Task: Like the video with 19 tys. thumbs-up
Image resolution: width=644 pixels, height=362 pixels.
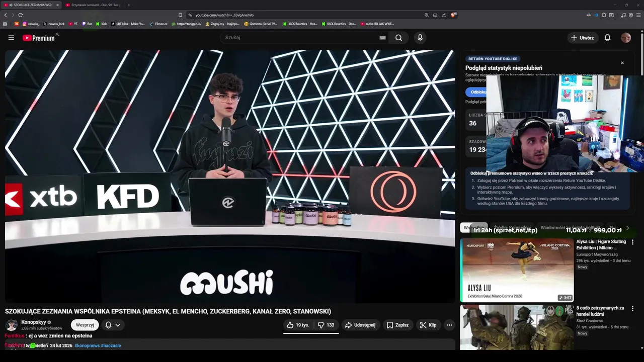Action: point(298,325)
